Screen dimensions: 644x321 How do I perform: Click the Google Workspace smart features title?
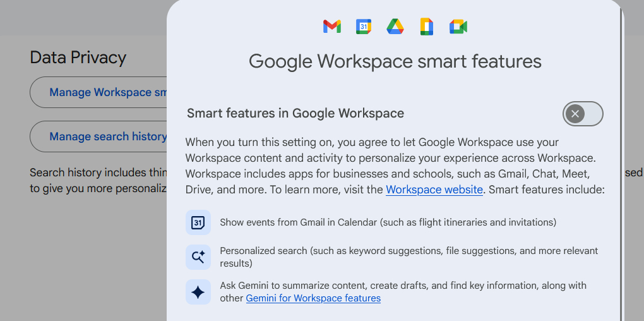pos(395,61)
